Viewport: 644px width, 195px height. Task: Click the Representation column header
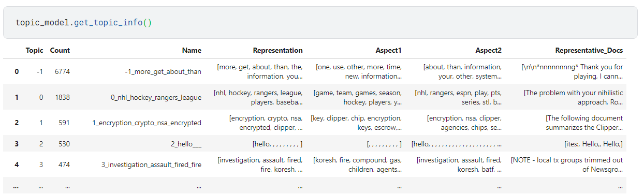(x=277, y=50)
